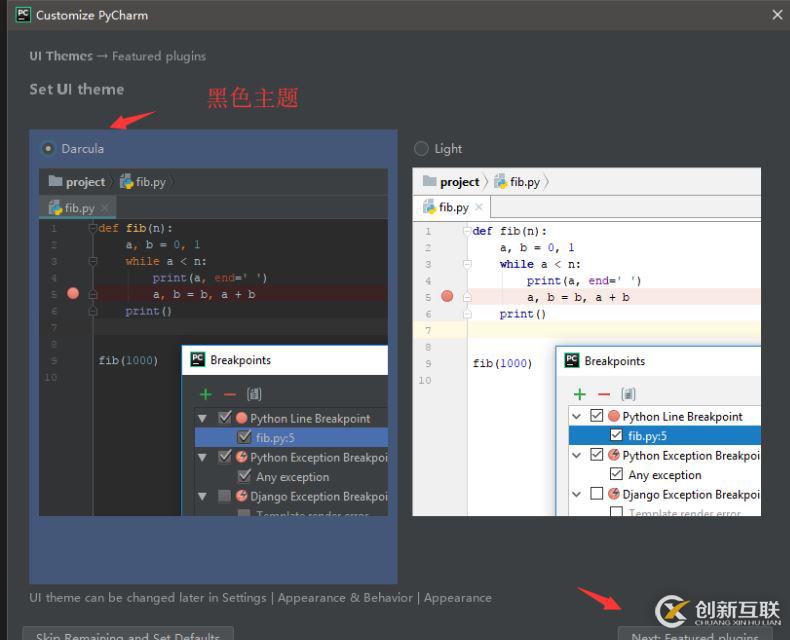Click Next: Featured plugins button
This screenshot has width=790, height=640.
695,634
